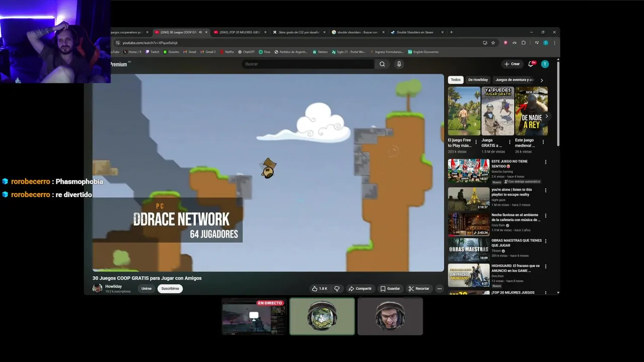Open the 'English Discoveries' bookmark
The width and height of the screenshot is (644, 362).
pos(423,52)
